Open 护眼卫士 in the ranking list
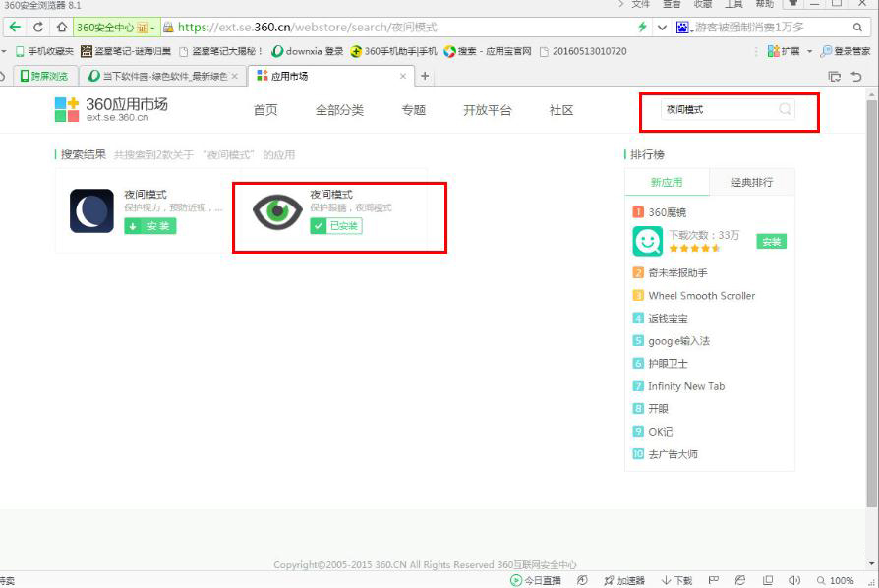Screen dimensions: 879x588 tap(668, 364)
